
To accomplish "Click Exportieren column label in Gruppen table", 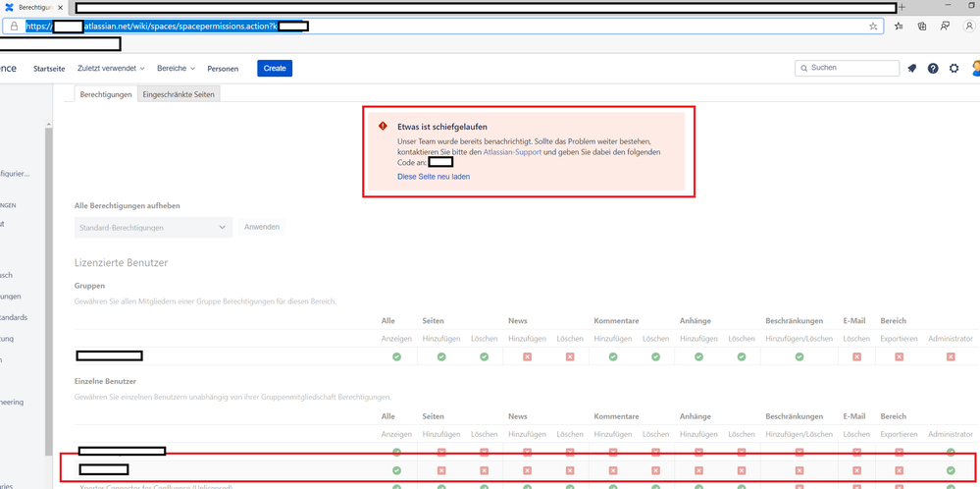I will click(899, 339).
